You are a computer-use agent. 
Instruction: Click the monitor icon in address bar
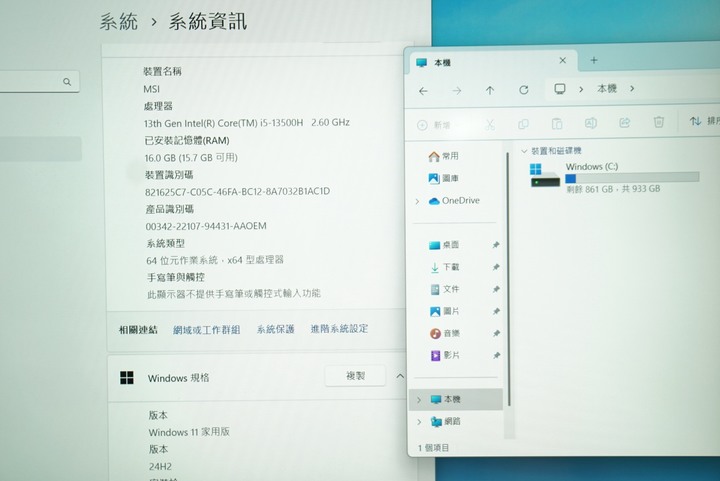coord(560,89)
